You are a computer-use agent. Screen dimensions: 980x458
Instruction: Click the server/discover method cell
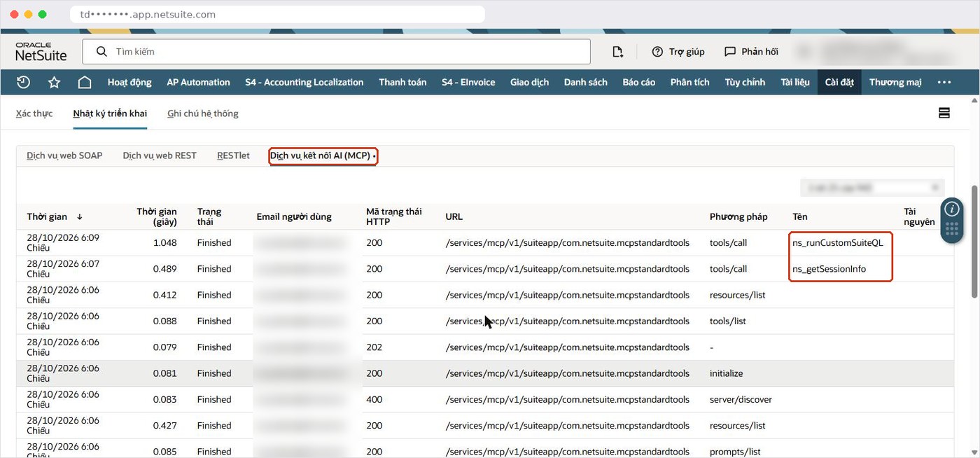tap(741, 400)
